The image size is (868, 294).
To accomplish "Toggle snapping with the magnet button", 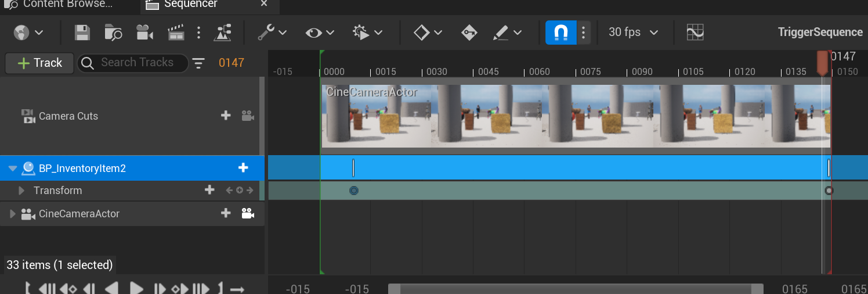I will pyautogui.click(x=561, y=33).
